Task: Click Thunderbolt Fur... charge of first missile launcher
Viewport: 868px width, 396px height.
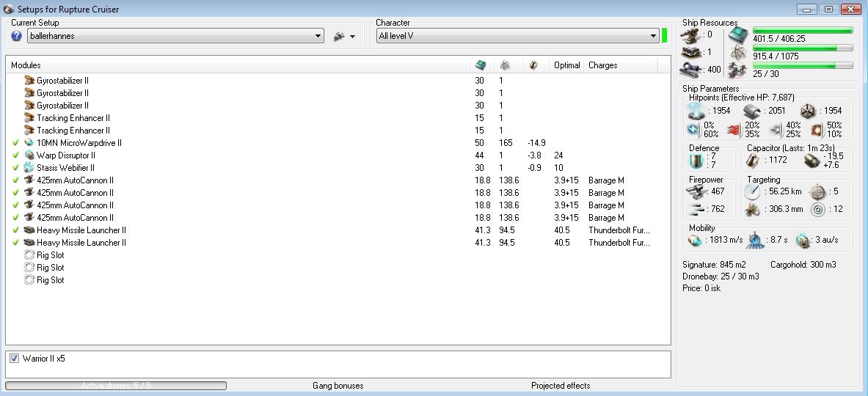Action: click(x=619, y=230)
